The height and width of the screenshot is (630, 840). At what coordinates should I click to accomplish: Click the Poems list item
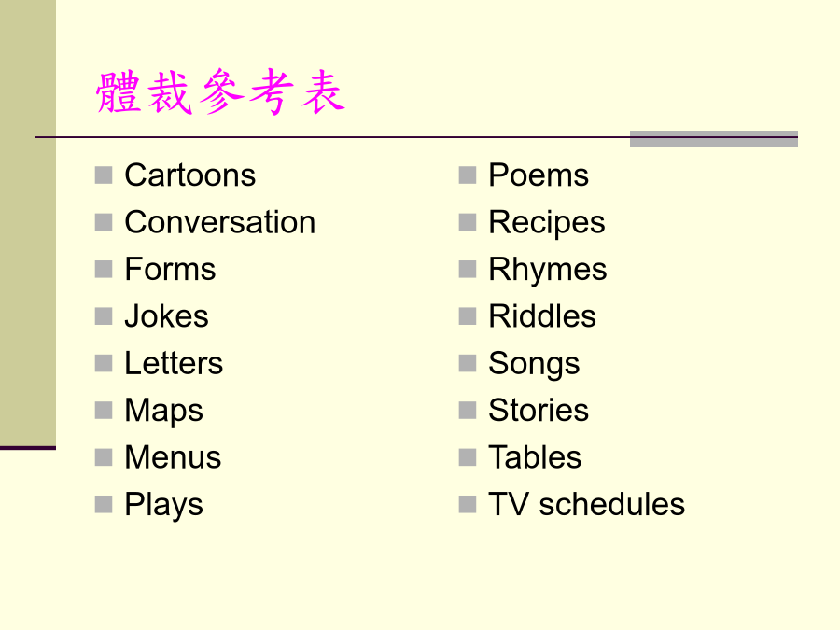tap(539, 175)
